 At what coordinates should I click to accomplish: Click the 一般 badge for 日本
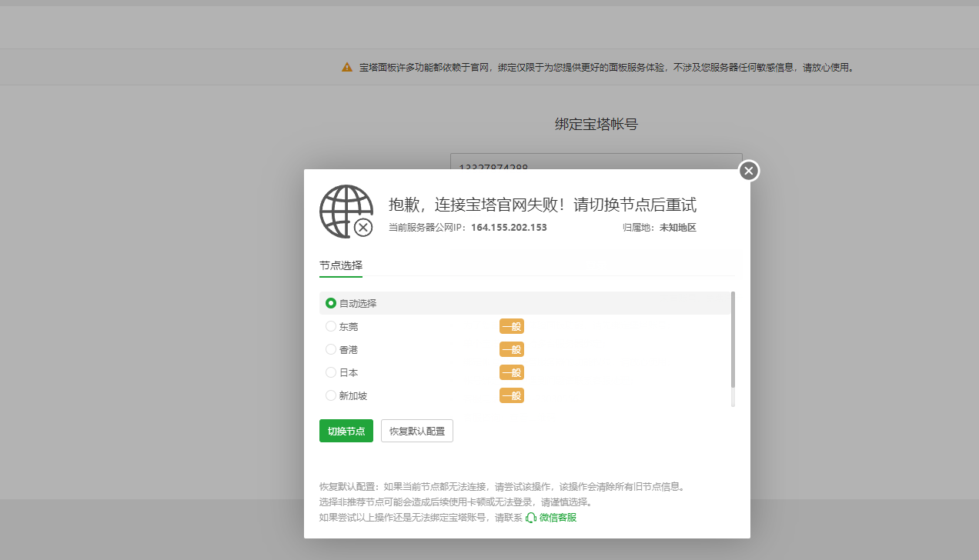[512, 372]
